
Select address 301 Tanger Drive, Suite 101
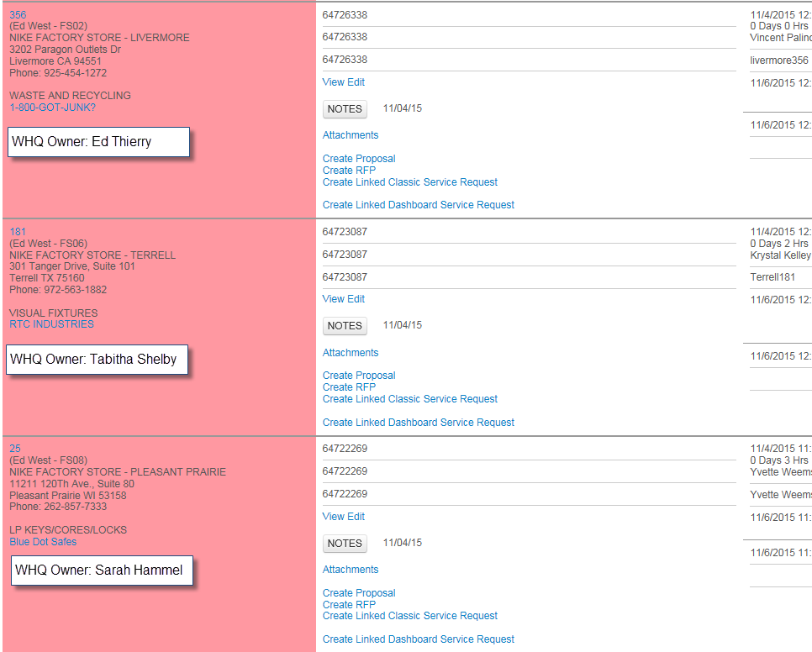[72, 266]
